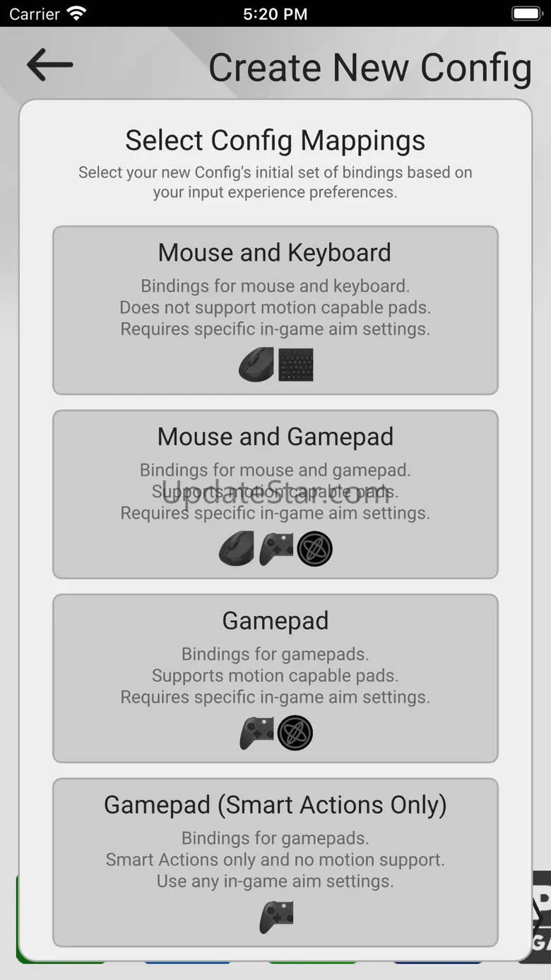This screenshot has width=551, height=980.
Task: Click mouse icon in Mouse and Keyboard card
Action: 256,365
